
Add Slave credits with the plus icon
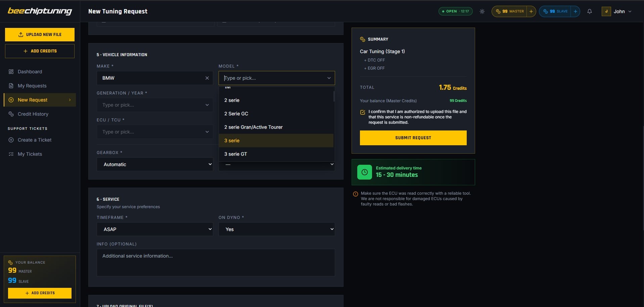575,11
